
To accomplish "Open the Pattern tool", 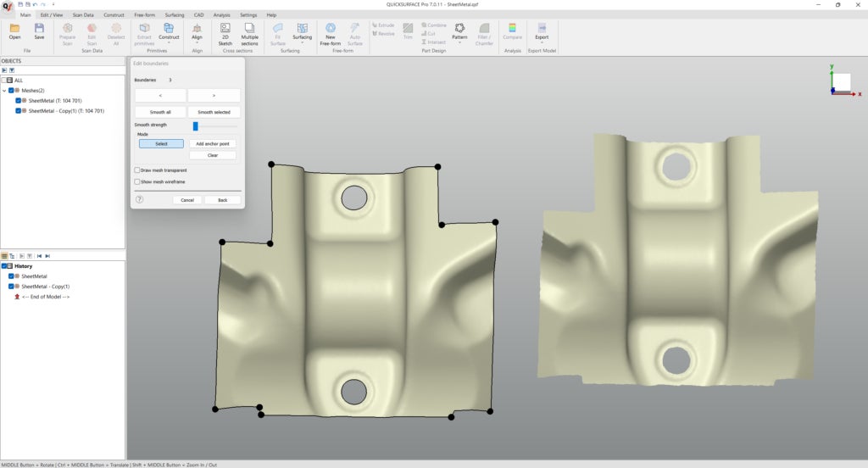I will pos(459,32).
